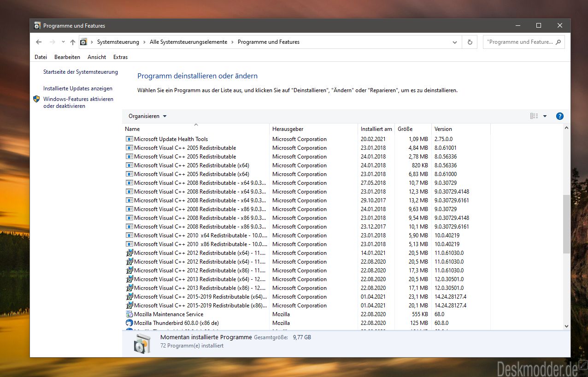Viewport: 588px width, 377px height.
Task: Open Installierte Updates anzeigen link
Action: (x=78, y=88)
